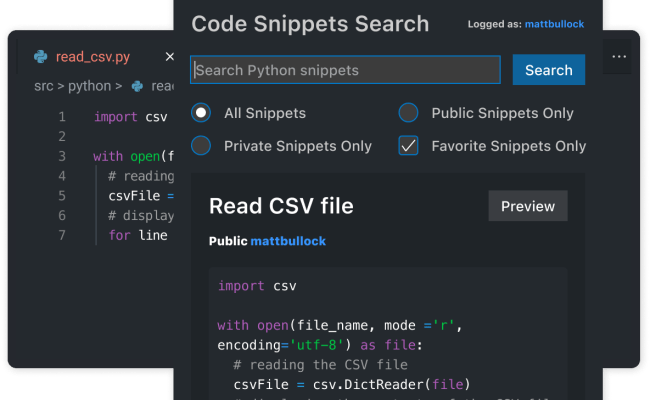
Task: Click the Python icon in the breadcrumb
Action: (x=137, y=86)
